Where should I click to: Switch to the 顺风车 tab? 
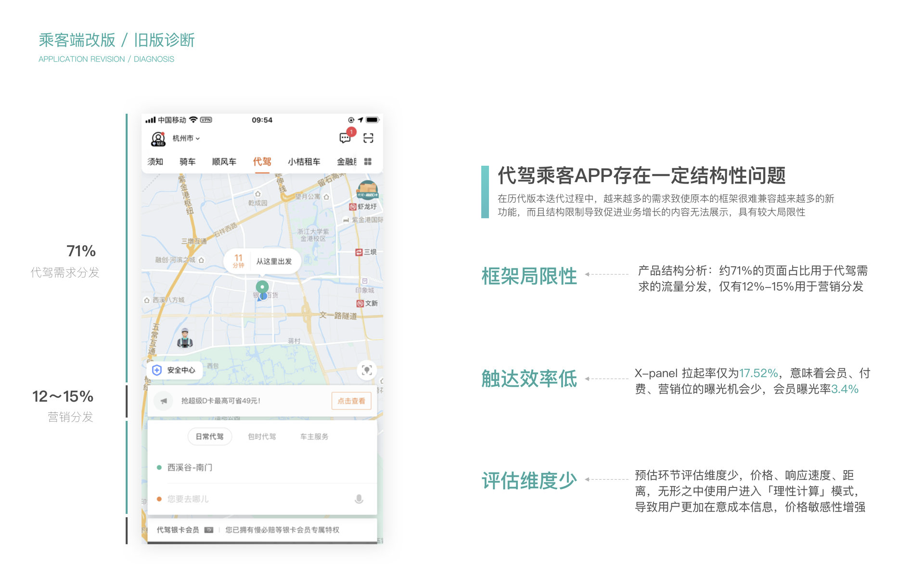point(224,162)
